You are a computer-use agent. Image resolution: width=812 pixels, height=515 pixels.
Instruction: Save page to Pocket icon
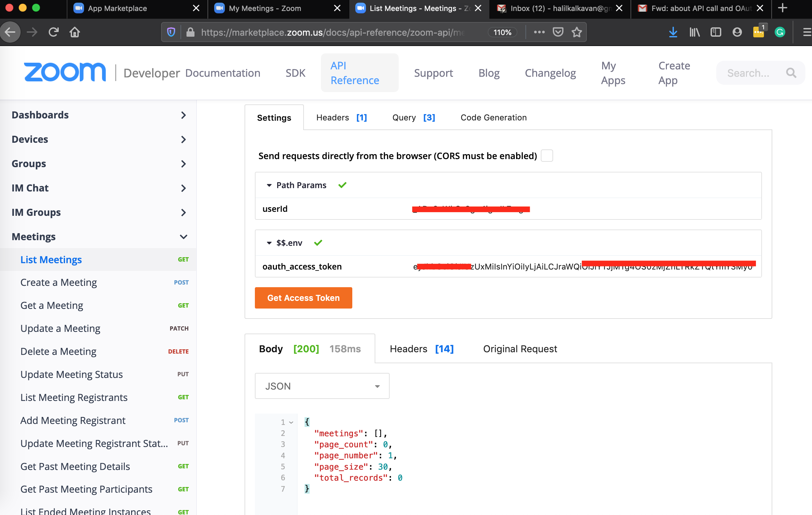[558, 32]
